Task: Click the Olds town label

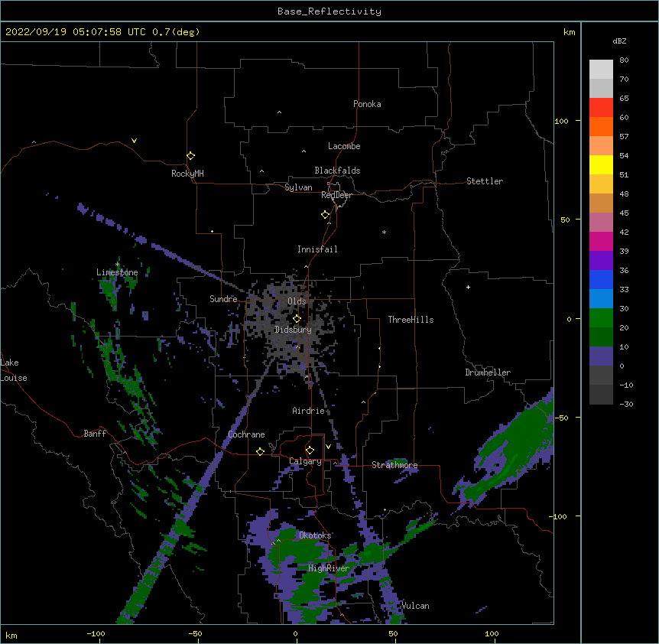Action: point(297,301)
